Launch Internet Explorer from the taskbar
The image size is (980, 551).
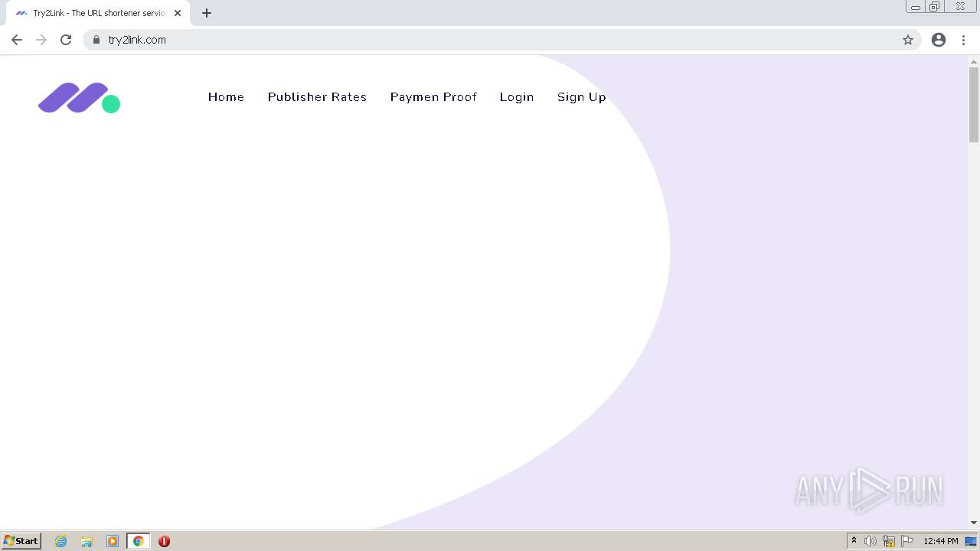[x=61, y=541]
